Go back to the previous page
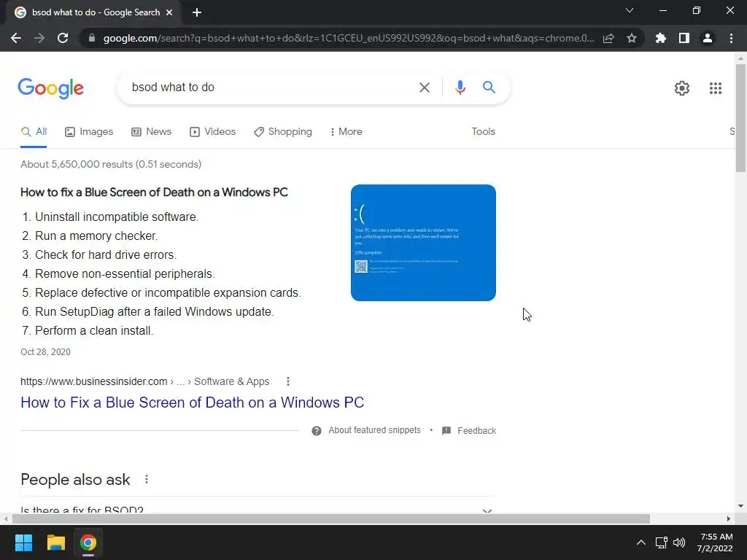 point(16,38)
